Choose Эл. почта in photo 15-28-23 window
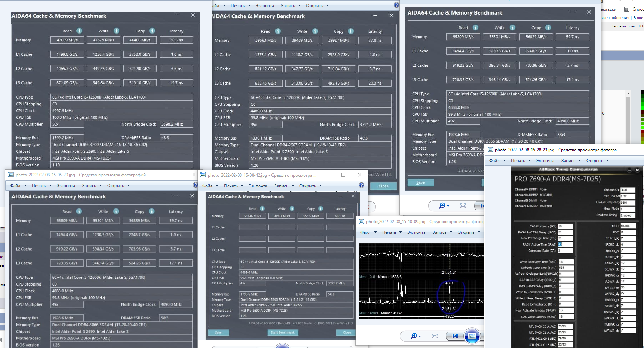Viewport: 644px width, 348px height. (x=545, y=161)
